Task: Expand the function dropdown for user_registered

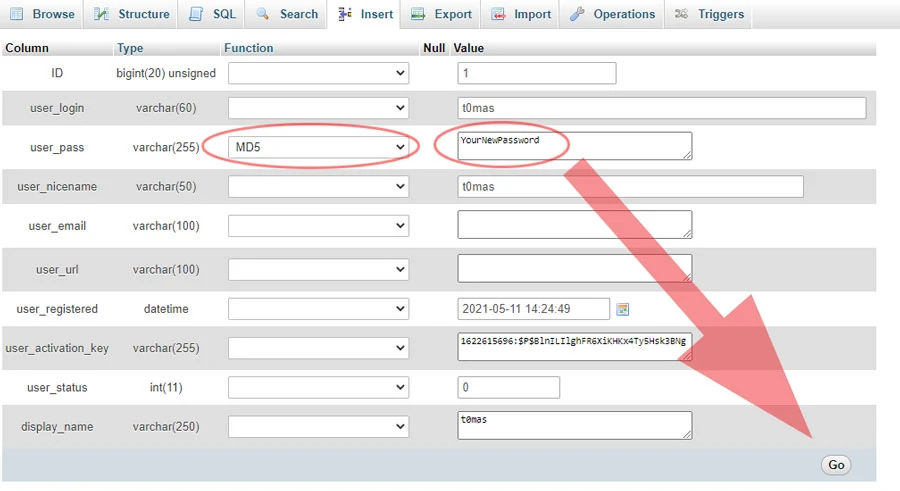Action: click(319, 308)
